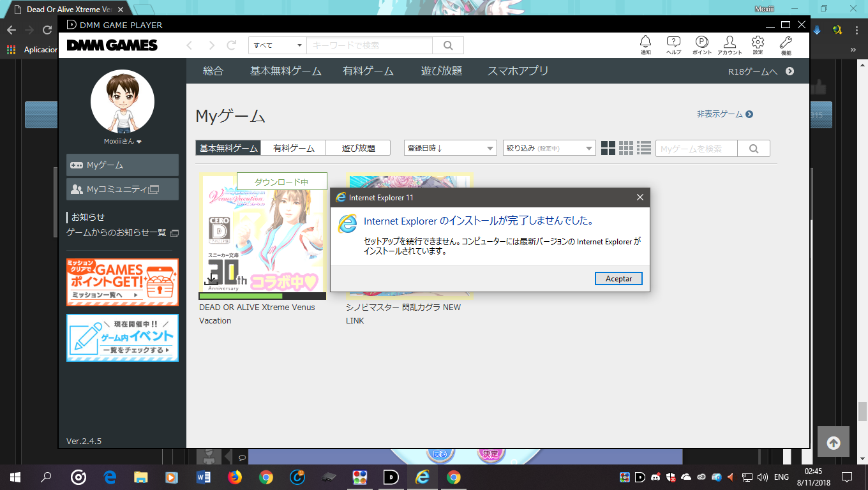Switch to list view layout
Screen dimensions: 868x490
point(644,148)
